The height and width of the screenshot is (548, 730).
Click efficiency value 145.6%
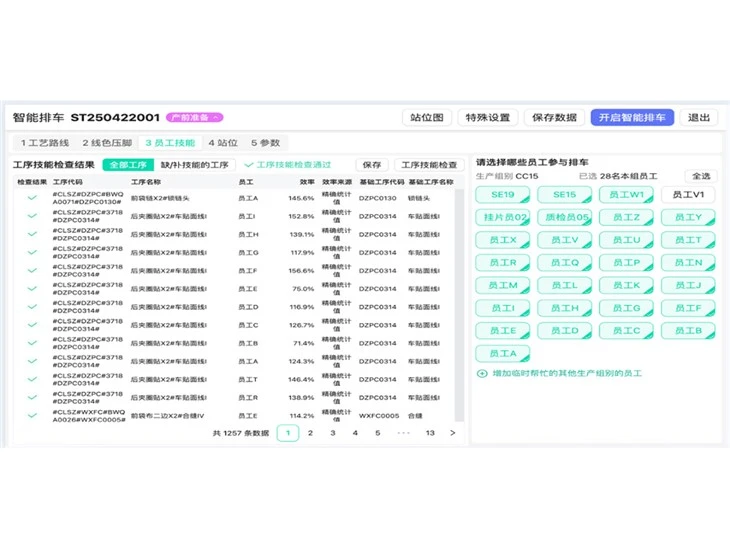tap(301, 198)
